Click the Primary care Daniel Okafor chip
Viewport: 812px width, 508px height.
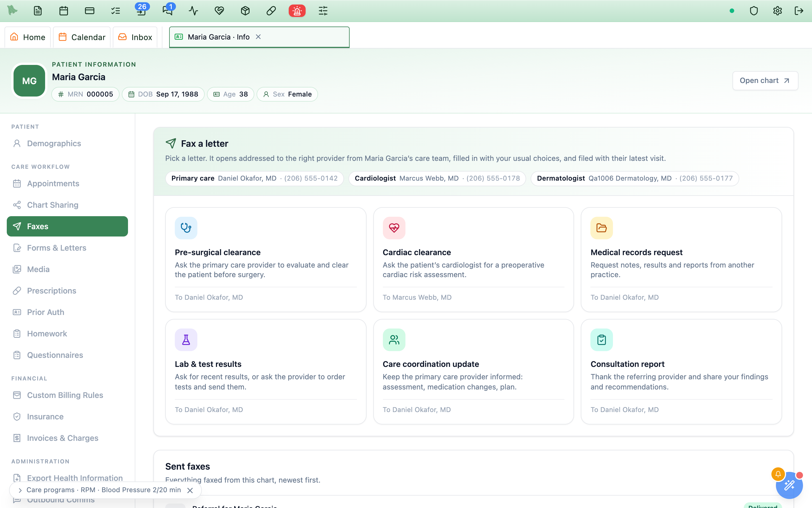click(x=254, y=178)
